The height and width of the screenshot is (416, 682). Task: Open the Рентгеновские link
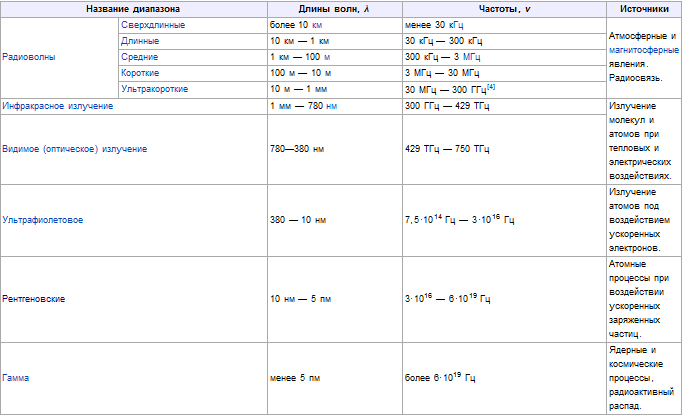(33, 299)
